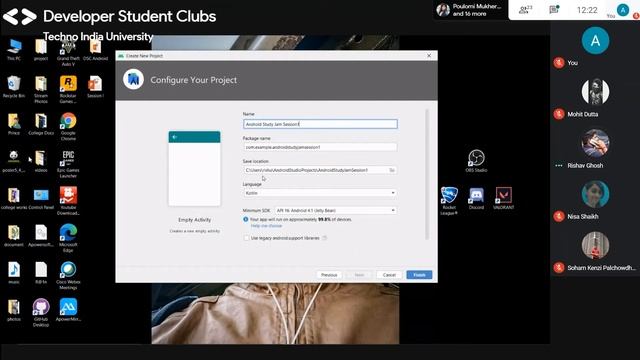The image size is (640, 360).
Task: Launch Youtube Downloader shortcut
Action: [68, 201]
